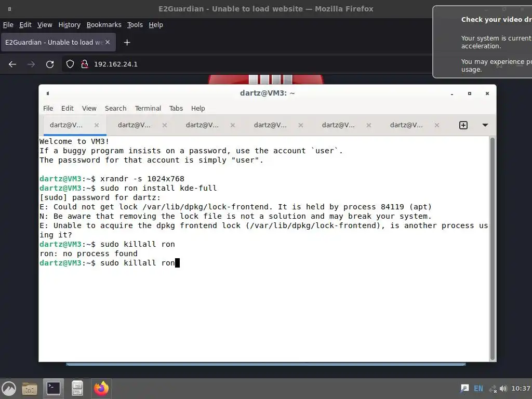The height and width of the screenshot is (399, 532).
Task: Click the 'Check your video' notification
Action: pos(483,42)
